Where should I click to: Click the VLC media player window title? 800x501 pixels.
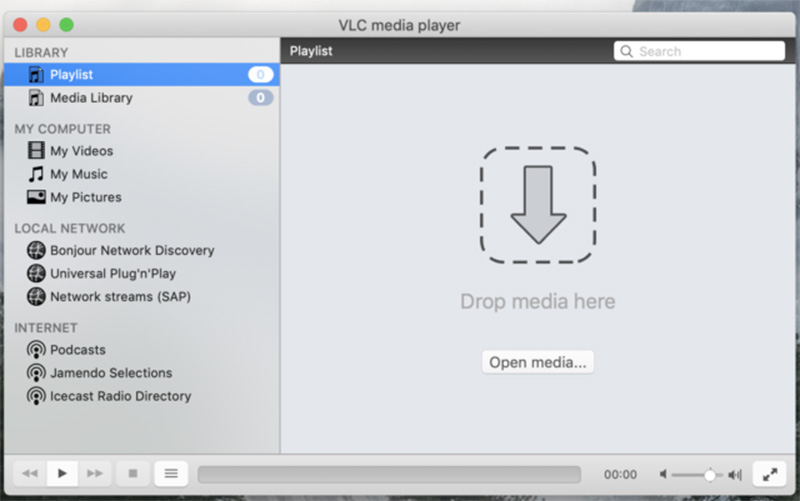click(399, 25)
